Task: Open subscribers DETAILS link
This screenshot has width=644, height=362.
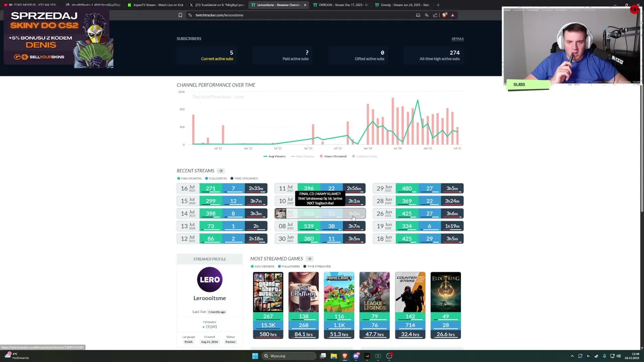Action: pyautogui.click(x=457, y=39)
